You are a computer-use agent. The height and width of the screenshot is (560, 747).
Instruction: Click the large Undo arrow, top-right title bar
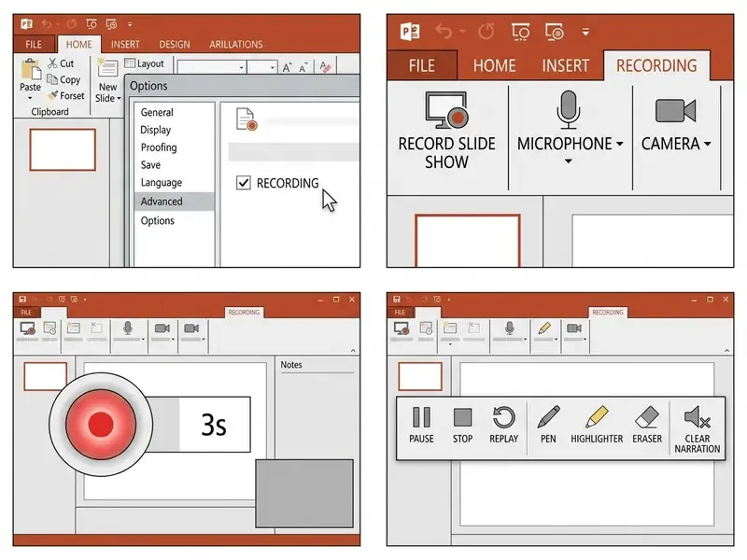click(x=444, y=32)
